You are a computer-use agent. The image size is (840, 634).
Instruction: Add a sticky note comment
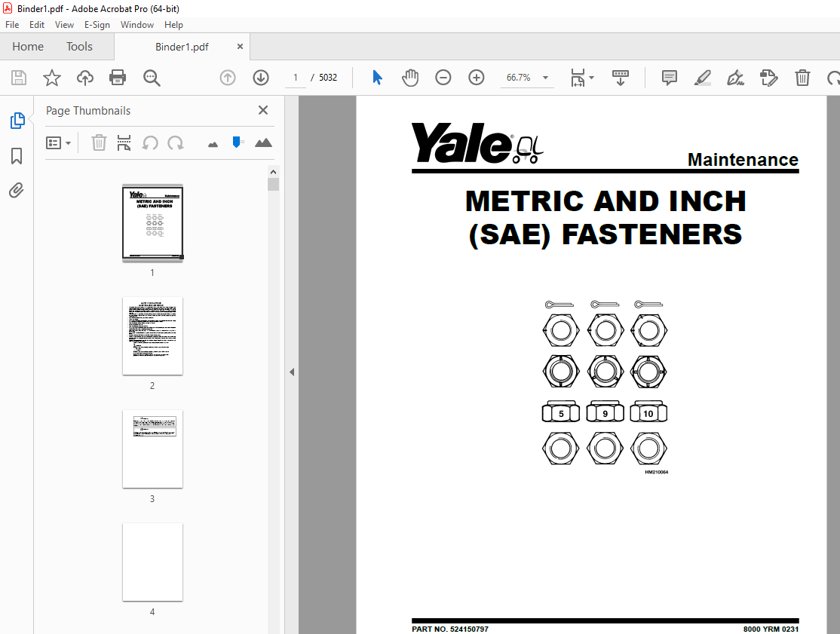[x=669, y=78]
